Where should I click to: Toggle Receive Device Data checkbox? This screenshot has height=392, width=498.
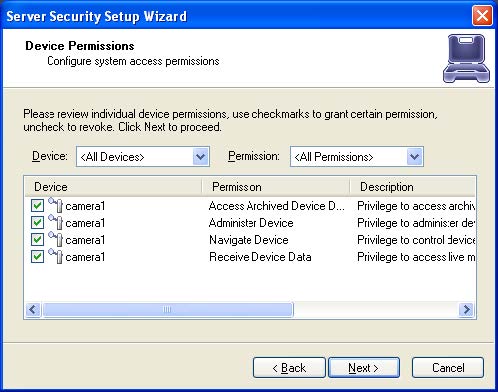pos(37,257)
